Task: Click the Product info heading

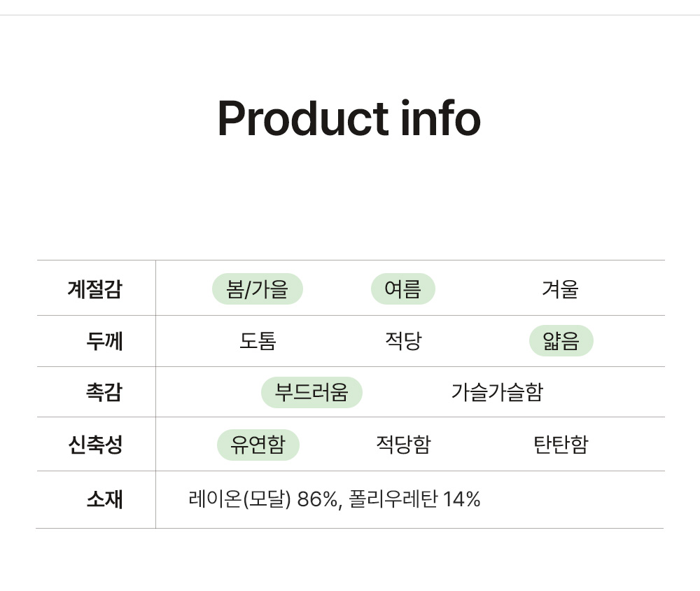Action: click(x=349, y=118)
